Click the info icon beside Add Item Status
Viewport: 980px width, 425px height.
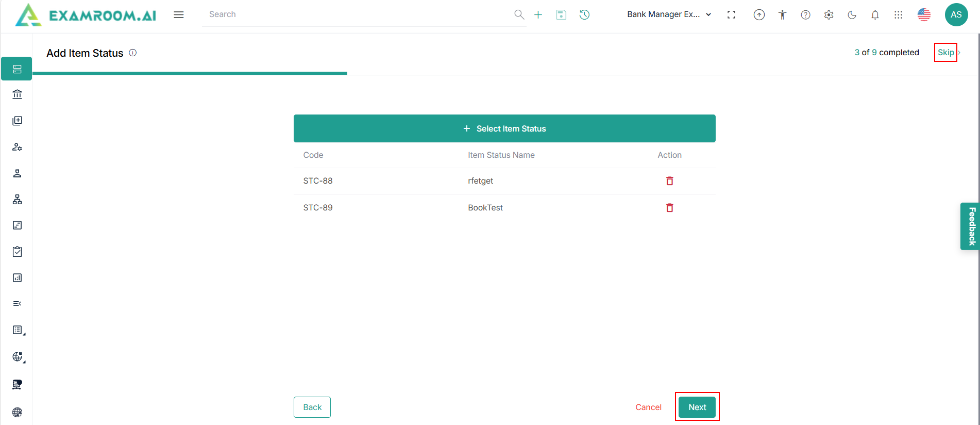(x=132, y=53)
